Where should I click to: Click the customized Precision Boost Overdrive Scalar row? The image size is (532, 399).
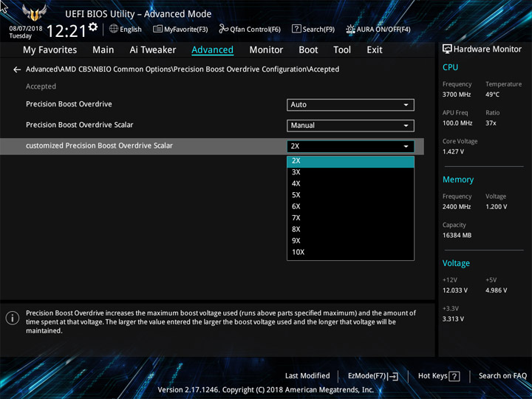point(212,146)
